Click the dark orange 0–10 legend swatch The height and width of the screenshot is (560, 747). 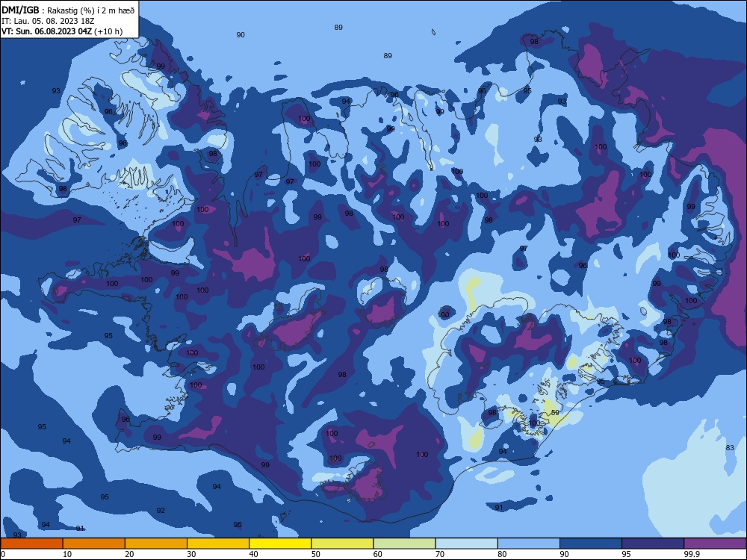pos(32,544)
